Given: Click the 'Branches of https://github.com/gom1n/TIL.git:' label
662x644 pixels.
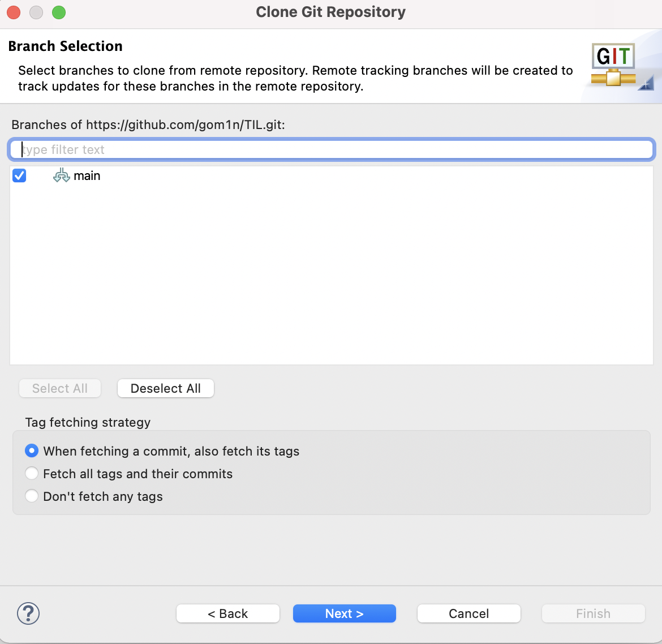Looking at the screenshot, I should 148,125.
